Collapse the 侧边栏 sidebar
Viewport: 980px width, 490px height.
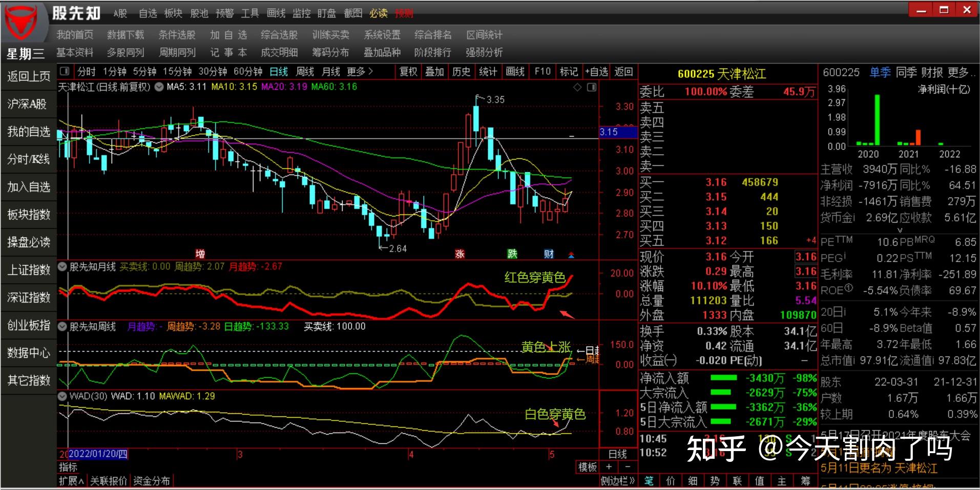[x=618, y=481]
